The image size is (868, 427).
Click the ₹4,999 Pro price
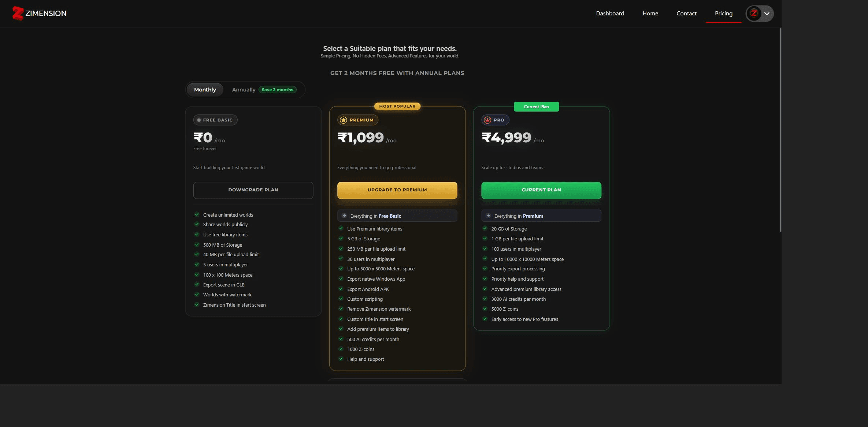pos(506,138)
